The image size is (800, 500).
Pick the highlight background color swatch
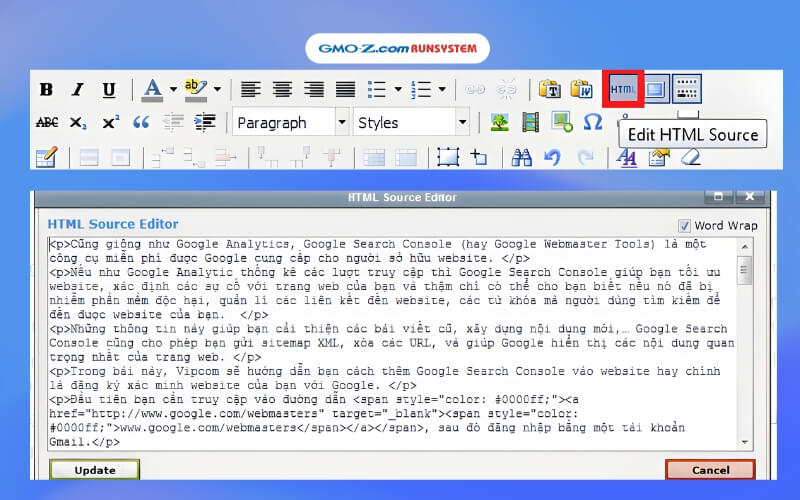tap(195, 89)
